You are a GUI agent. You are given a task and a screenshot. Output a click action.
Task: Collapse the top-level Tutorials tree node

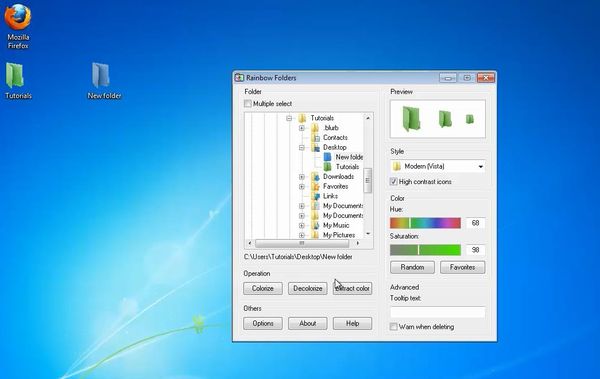click(x=289, y=118)
